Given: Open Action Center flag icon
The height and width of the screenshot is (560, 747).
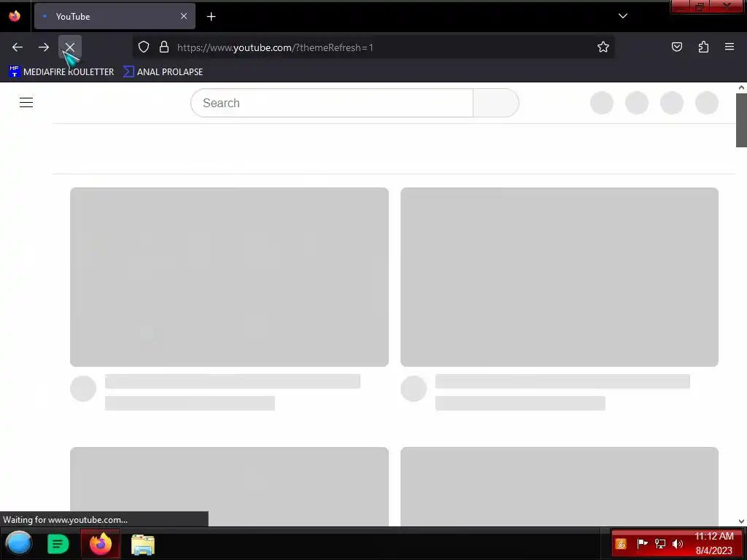Looking at the screenshot, I should click(x=642, y=543).
